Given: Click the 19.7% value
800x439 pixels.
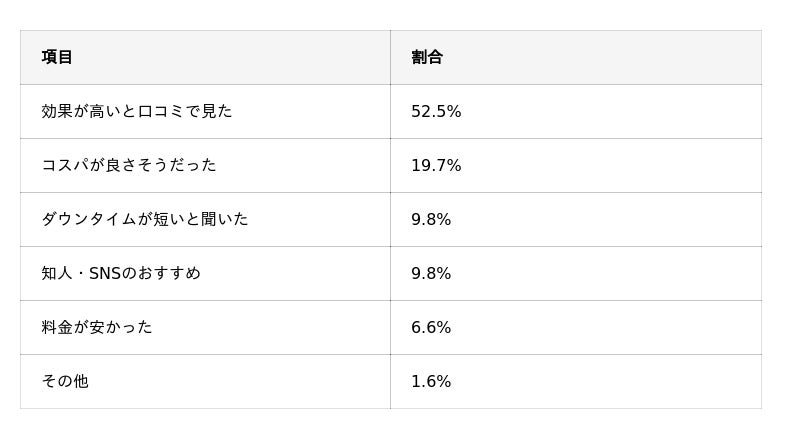Looking at the screenshot, I should click(436, 165).
